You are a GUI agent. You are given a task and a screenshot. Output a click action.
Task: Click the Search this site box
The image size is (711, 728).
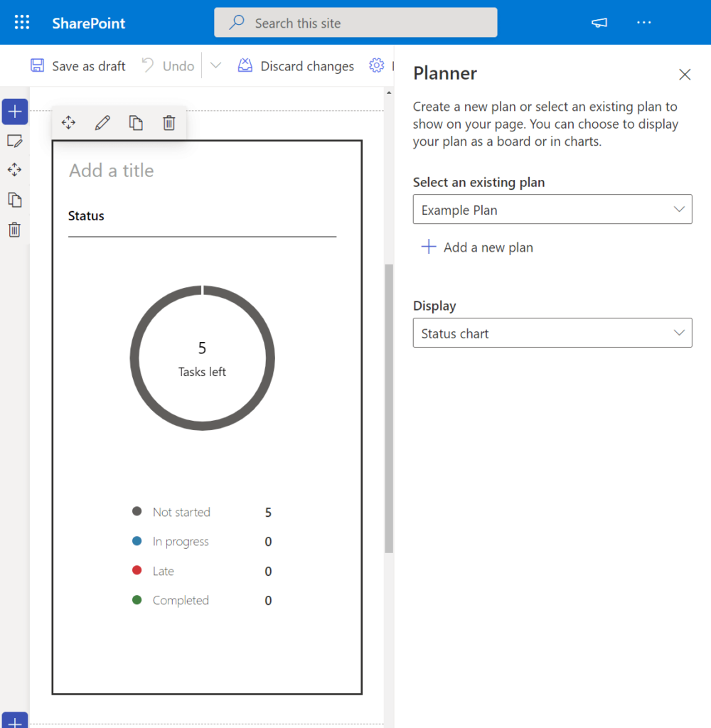[355, 23]
